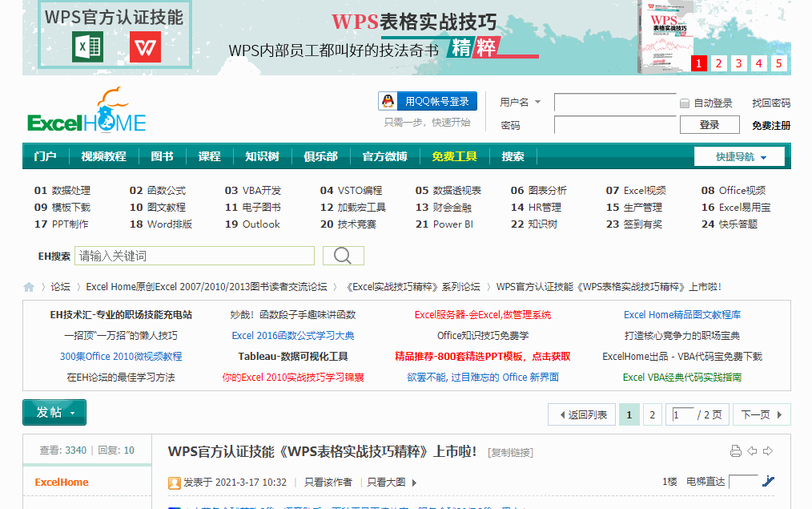Open 俱乐部 nav menu item
The width and height of the screenshot is (812, 509).
tap(320, 156)
